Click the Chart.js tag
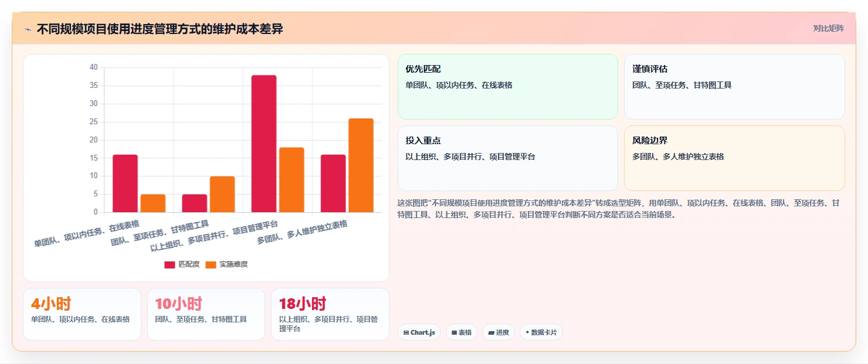Screen dimensions: 868x364 coord(419,332)
